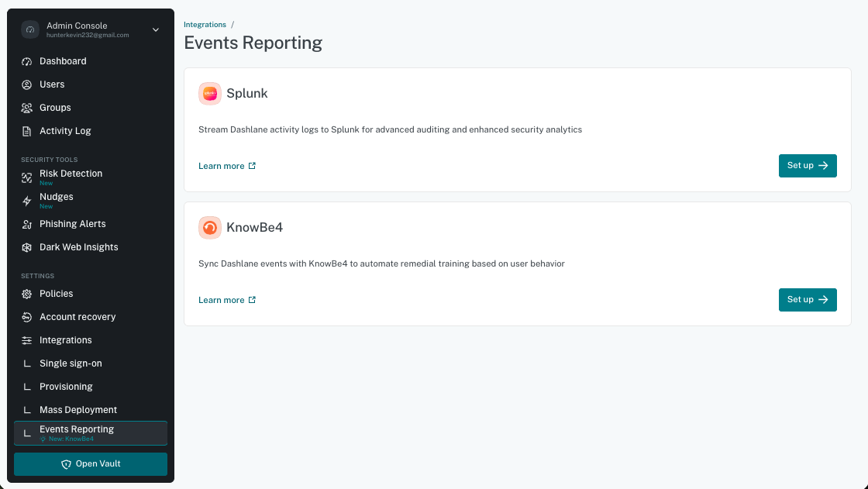
Task: Click the Dashboard gauge icon in sidebar
Action: 26,61
